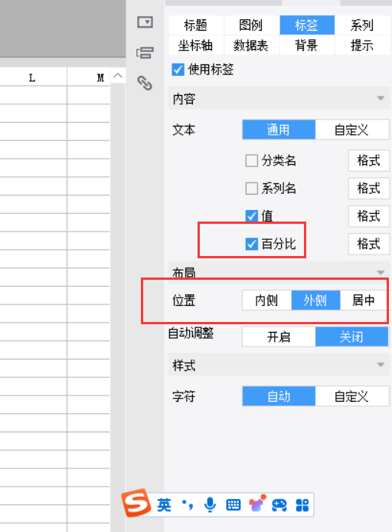Switch to the 标签 tab

tap(307, 25)
